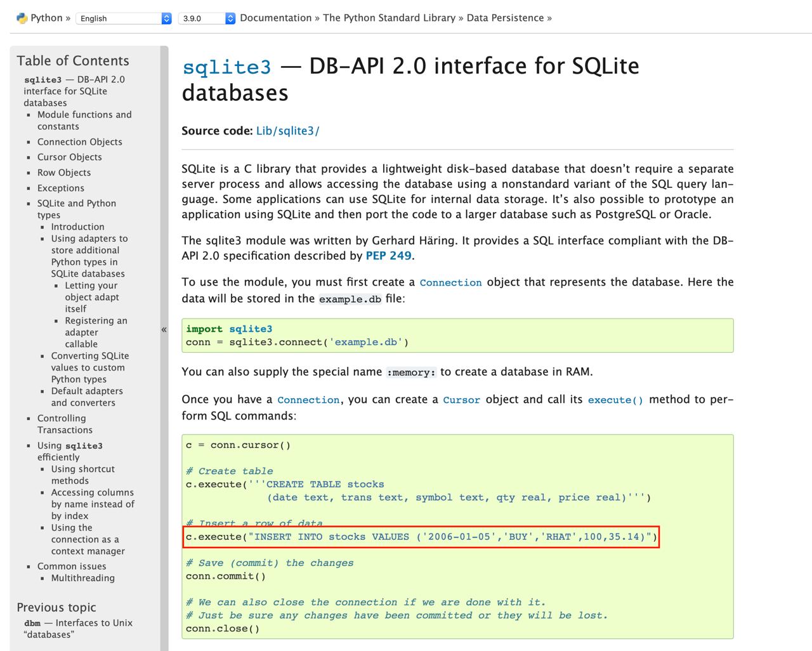Collapse sidebar using the « toggle
Screen dimensions: 812x651
pos(164,329)
